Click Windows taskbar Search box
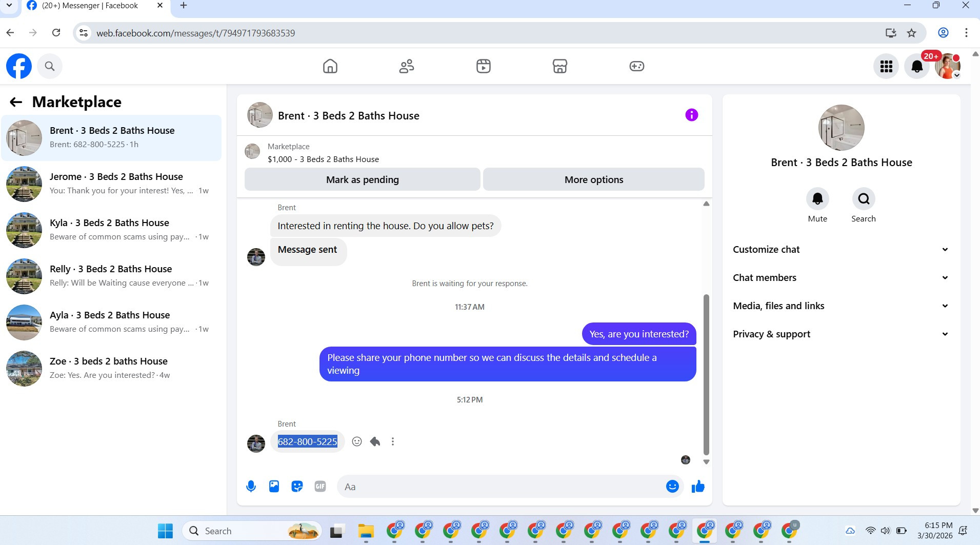Screen dimensions: 980x545 252,531
